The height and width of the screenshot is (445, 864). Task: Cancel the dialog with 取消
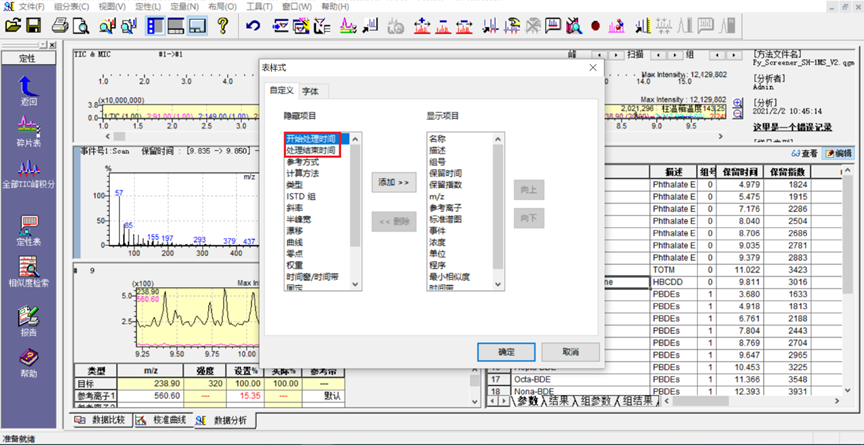tap(570, 352)
